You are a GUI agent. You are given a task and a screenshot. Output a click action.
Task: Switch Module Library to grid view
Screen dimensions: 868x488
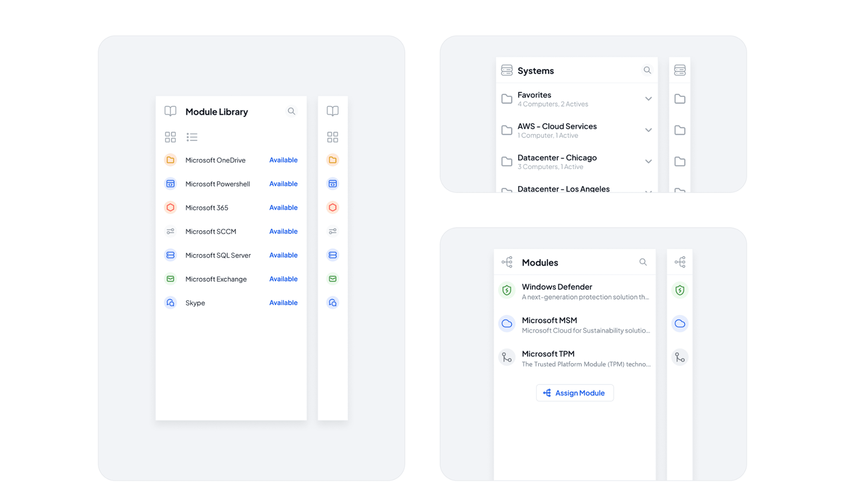click(170, 137)
